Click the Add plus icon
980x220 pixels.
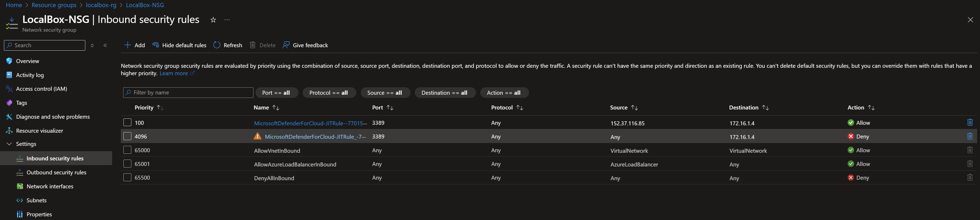(127, 45)
